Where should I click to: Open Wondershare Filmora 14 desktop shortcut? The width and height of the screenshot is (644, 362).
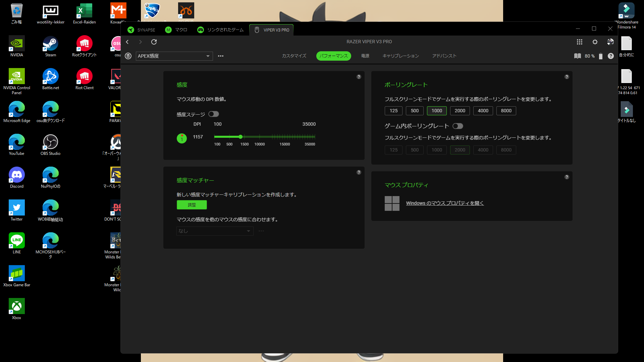pos(627,16)
